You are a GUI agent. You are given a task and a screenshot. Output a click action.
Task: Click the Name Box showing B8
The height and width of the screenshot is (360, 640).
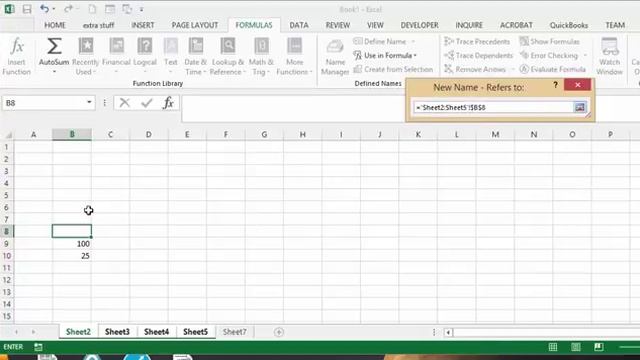pos(43,103)
